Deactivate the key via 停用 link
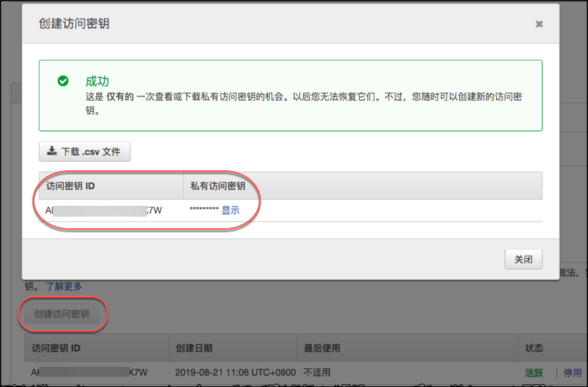 [572, 373]
